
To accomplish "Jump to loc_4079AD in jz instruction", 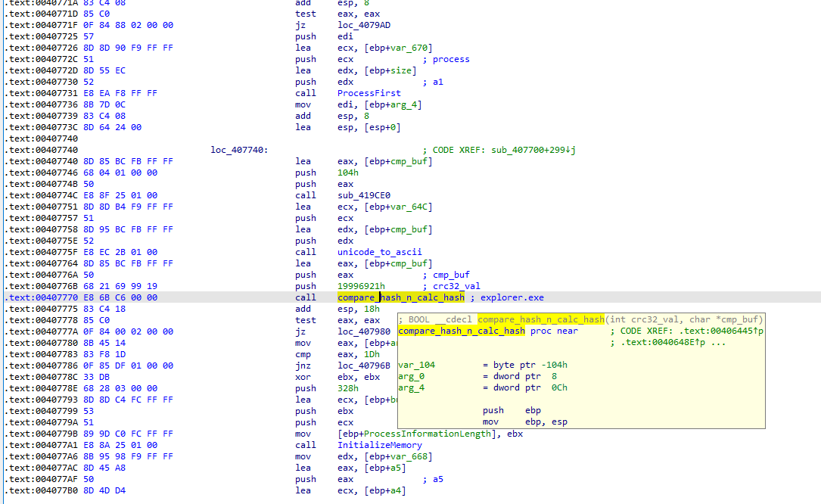I will (364, 25).
